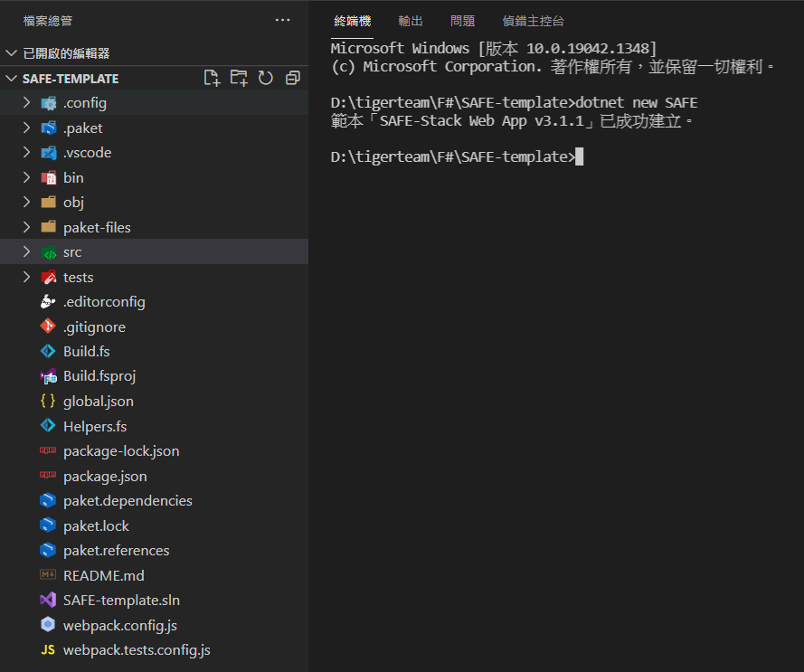The image size is (804, 672).
Task: Switch to the 輸出 tab
Action: (x=411, y=21)
